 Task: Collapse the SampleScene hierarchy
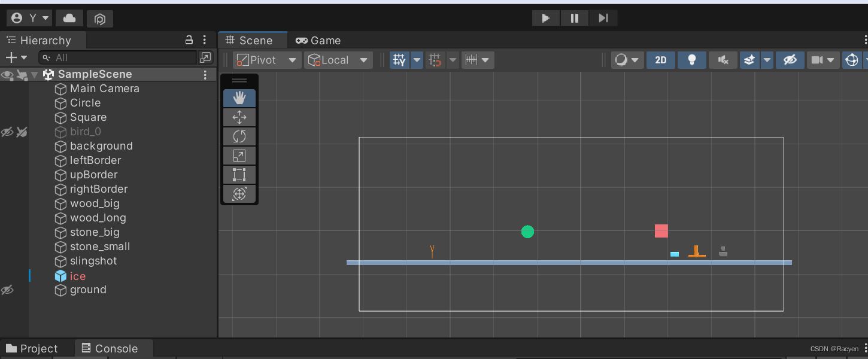pyautogui.click(x=34, y=74)
